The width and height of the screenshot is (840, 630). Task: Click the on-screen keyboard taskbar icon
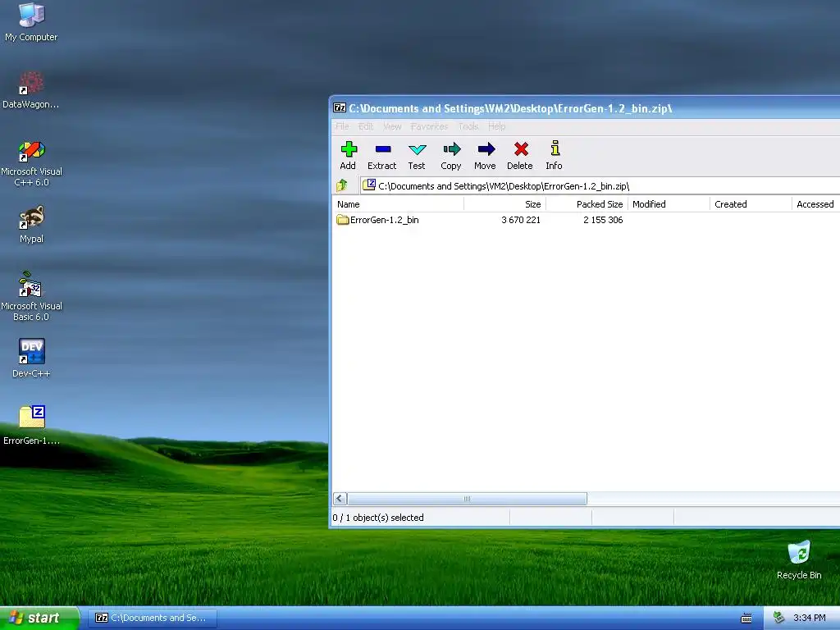(x=746, y=619)
